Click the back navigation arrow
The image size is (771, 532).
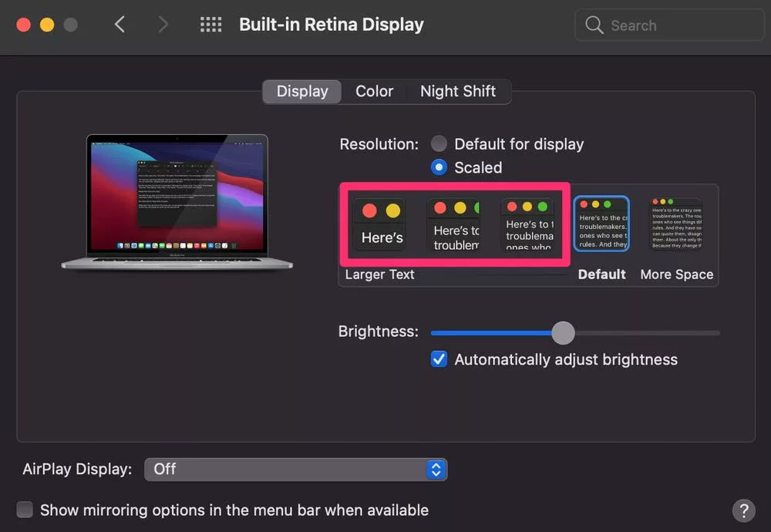click(x=120, y=24)
